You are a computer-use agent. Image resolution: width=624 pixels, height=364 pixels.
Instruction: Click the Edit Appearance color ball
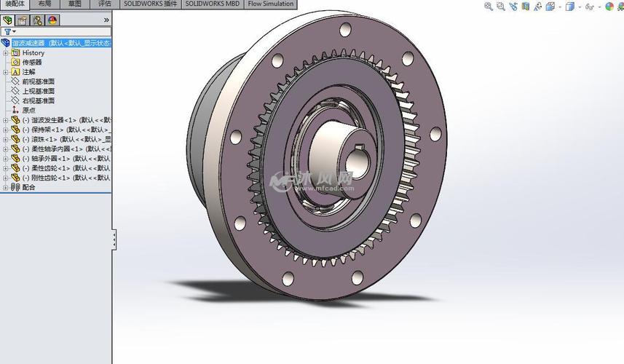click(x=610, y=7)
